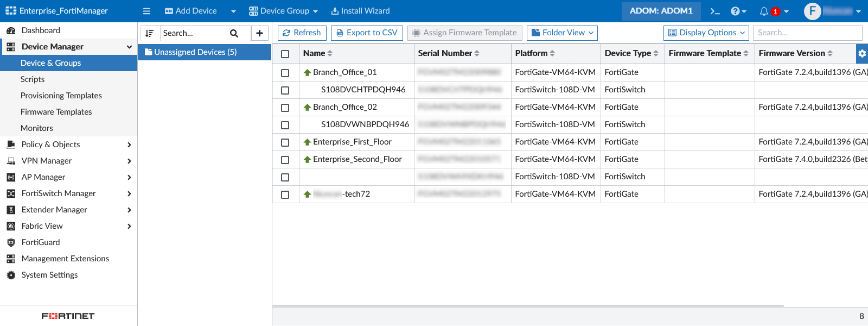Open the notifications bell icon
Image resolution: width=868 pixels, height=326 pixels.
coord(764,11)
